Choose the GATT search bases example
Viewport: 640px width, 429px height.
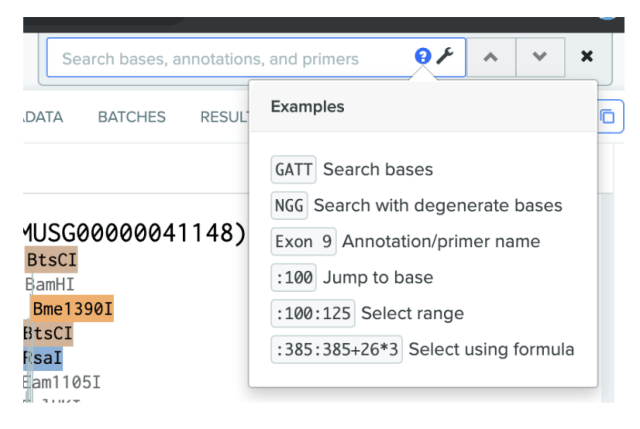tap(293, 170)
